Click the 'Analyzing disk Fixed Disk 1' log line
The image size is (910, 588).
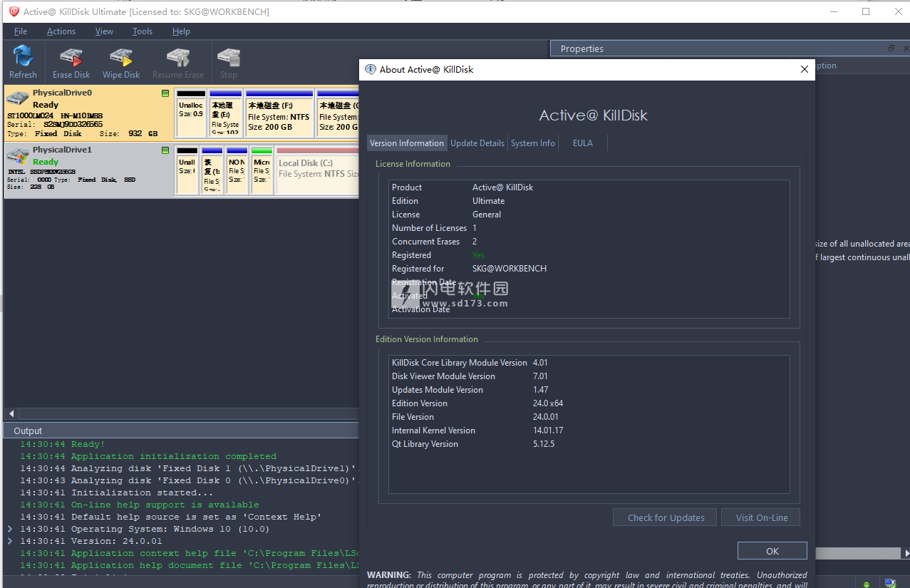pos(188,468)
